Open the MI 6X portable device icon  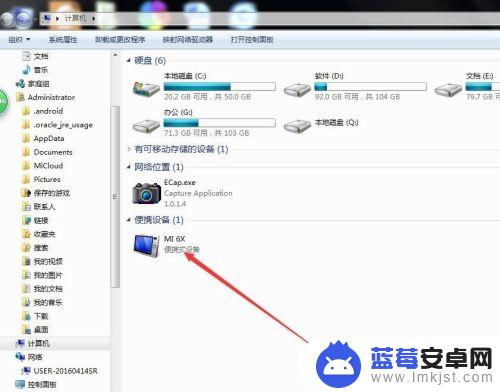147,245
